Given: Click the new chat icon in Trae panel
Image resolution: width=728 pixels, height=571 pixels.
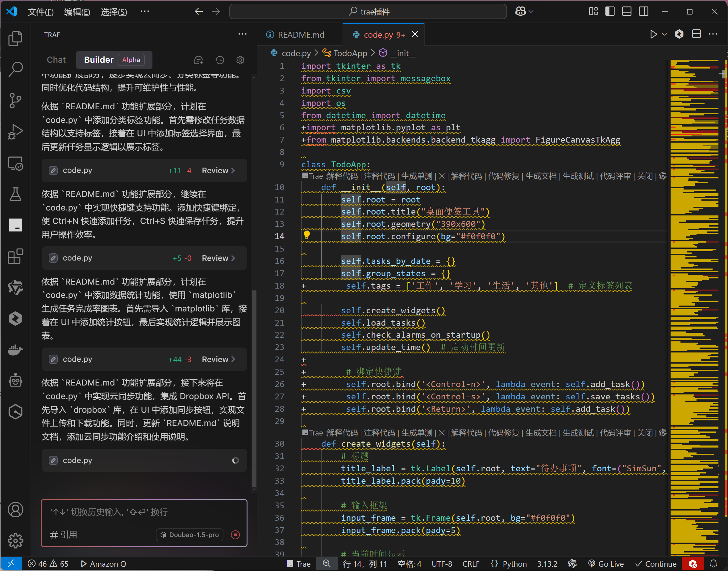Looking at the screenshot, I should [198, 60].
